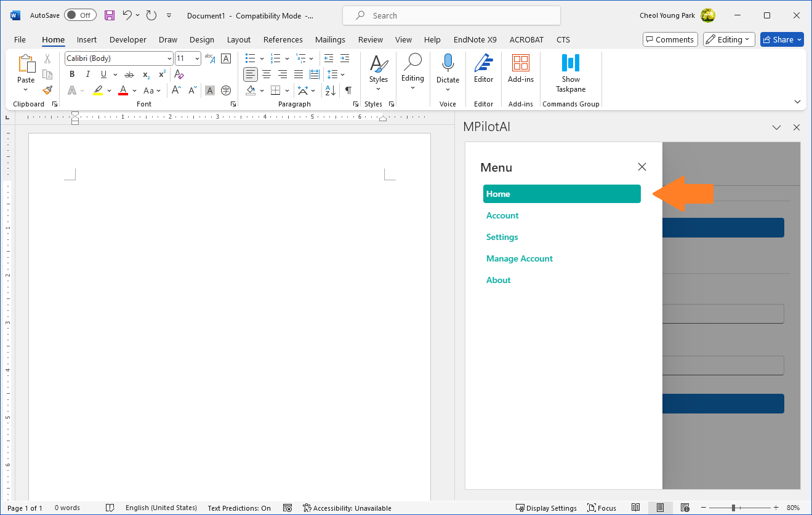Toggle AutoSave switch

pos(79,15)
